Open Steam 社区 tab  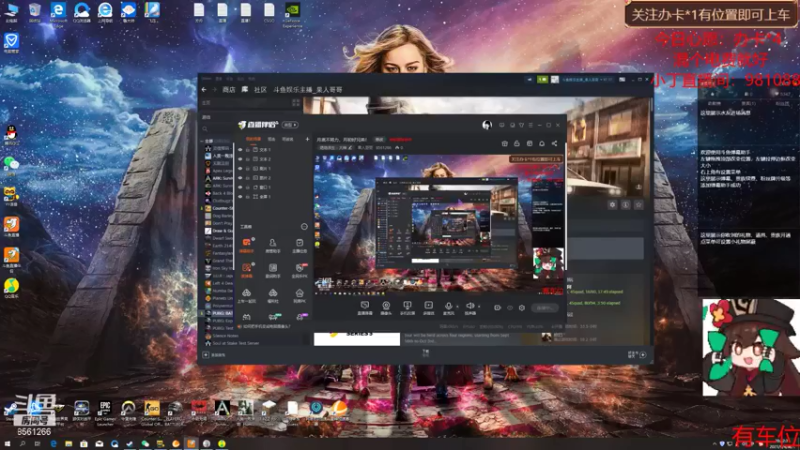tap(260, 89)
